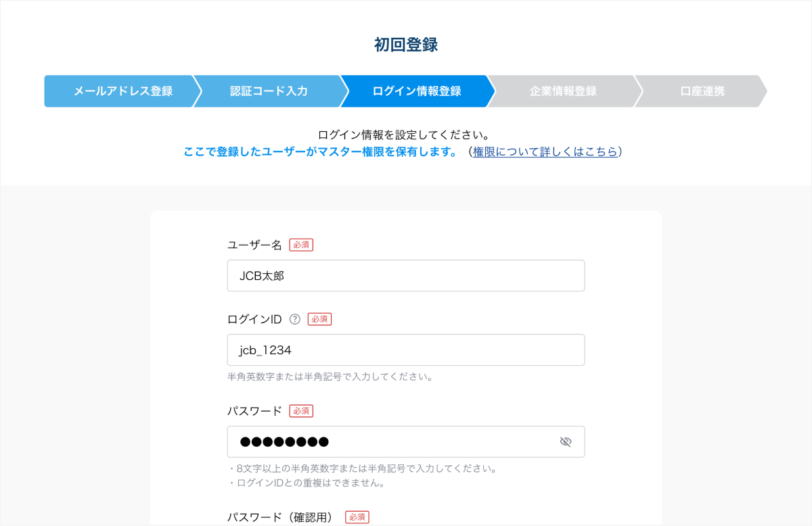The image size is (812, 526).
Task: Select the 必須 badge next to パスワード
Action: (301, 411)
